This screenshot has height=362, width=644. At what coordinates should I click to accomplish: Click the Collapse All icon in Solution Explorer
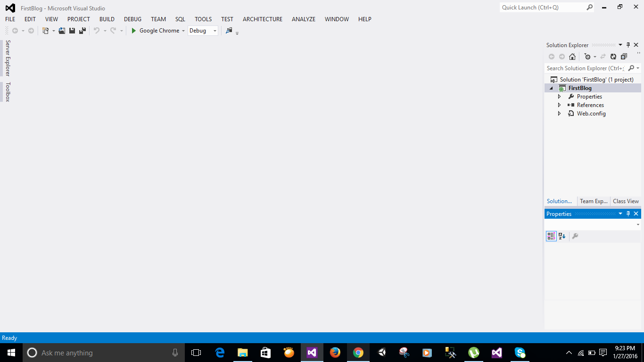click(624, 57)
